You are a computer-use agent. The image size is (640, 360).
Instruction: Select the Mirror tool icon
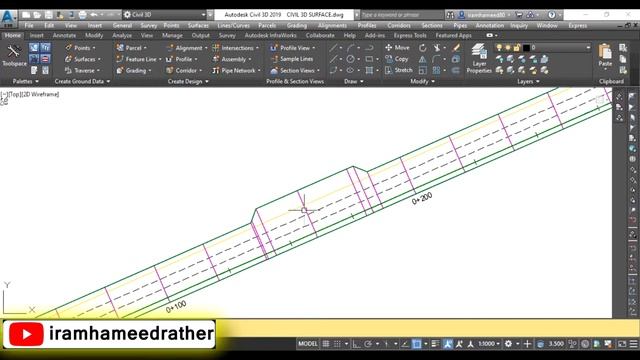(x=422, y=59)
